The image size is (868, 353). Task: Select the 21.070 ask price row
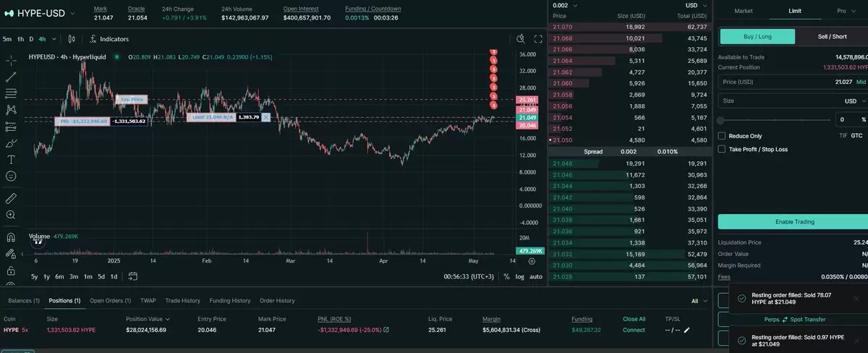point(631,27)
